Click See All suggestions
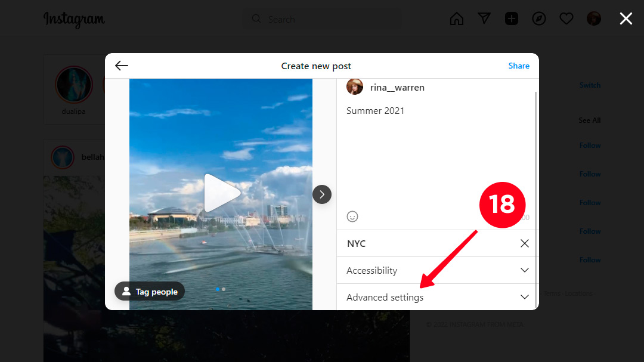Screen dimensions: 644x362 [x=589, y=120]
